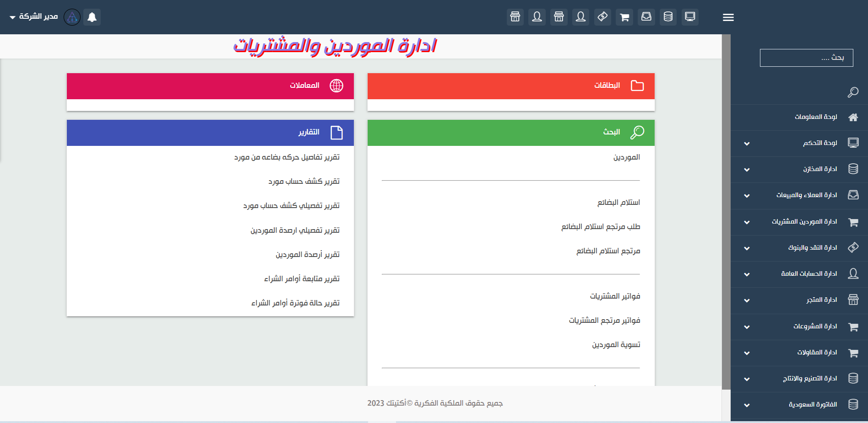Click the tag icon beside ادارة النقد والبنوك

(853, 247)
